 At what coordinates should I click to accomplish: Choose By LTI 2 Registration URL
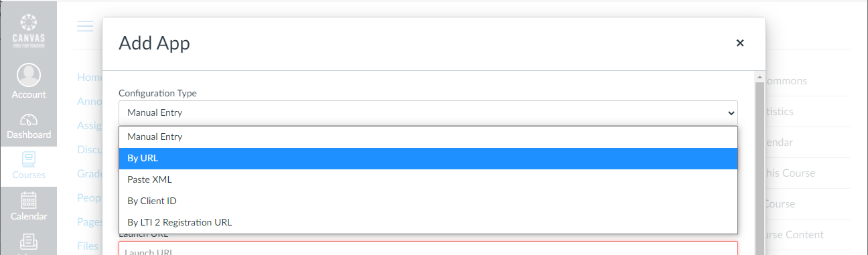click(x=428, y=222)
